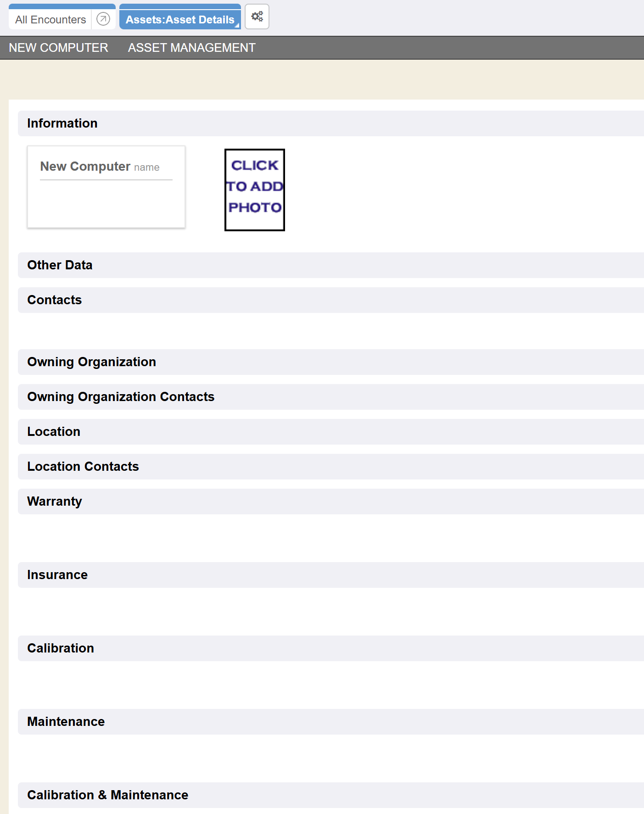Viewport: 644px width, 814px height.
Task: Open the NEW COMPUTER menu item
Action: [x=58, y=48]
